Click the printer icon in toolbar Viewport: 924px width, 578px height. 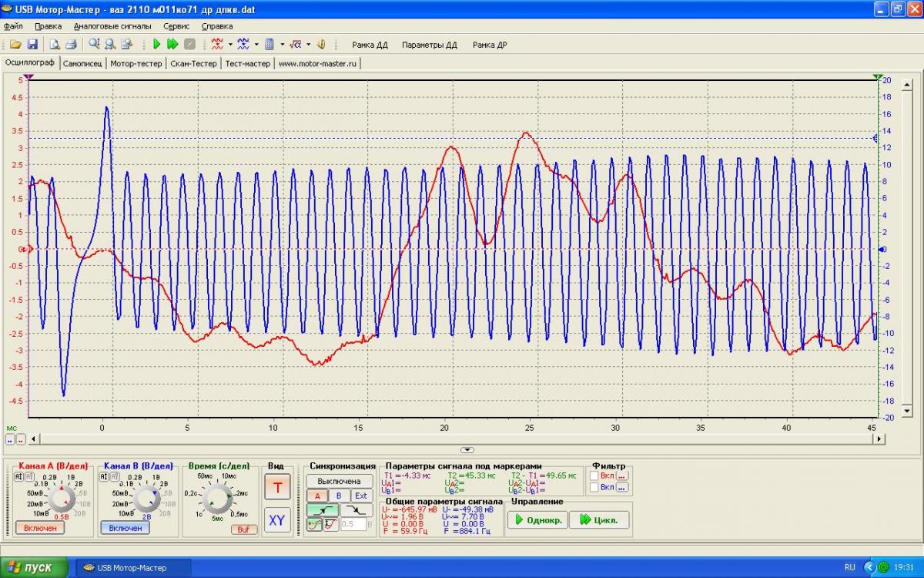71,45
